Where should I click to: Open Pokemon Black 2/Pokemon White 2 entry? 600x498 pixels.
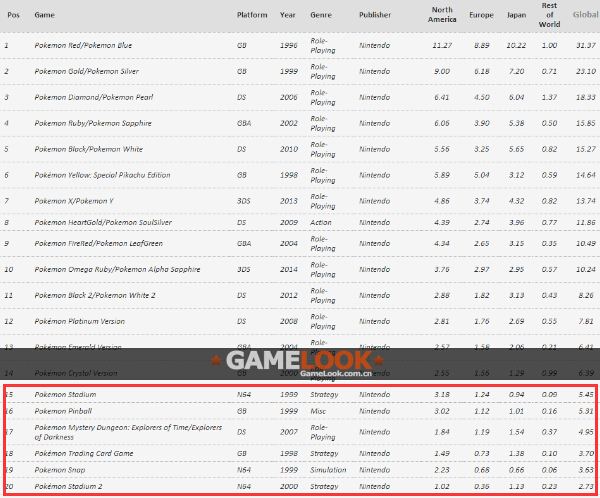pyautogui.click(x=95, y=296)
